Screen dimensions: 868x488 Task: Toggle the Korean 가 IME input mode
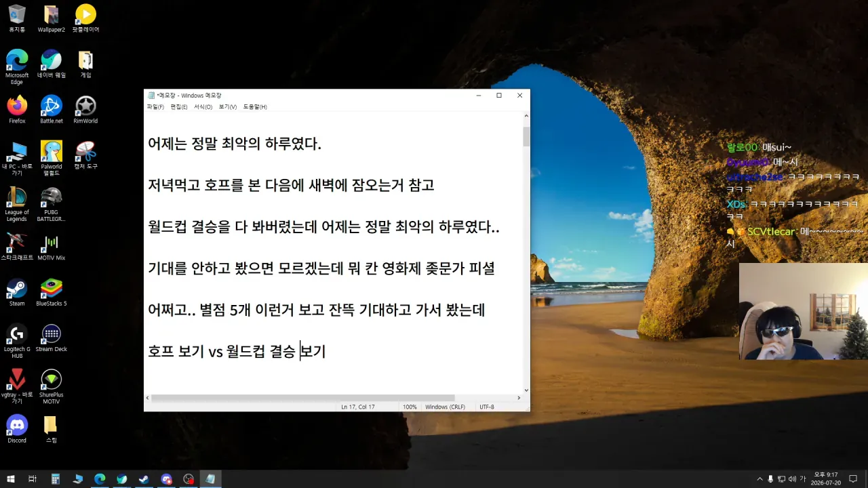pos(803,479)
